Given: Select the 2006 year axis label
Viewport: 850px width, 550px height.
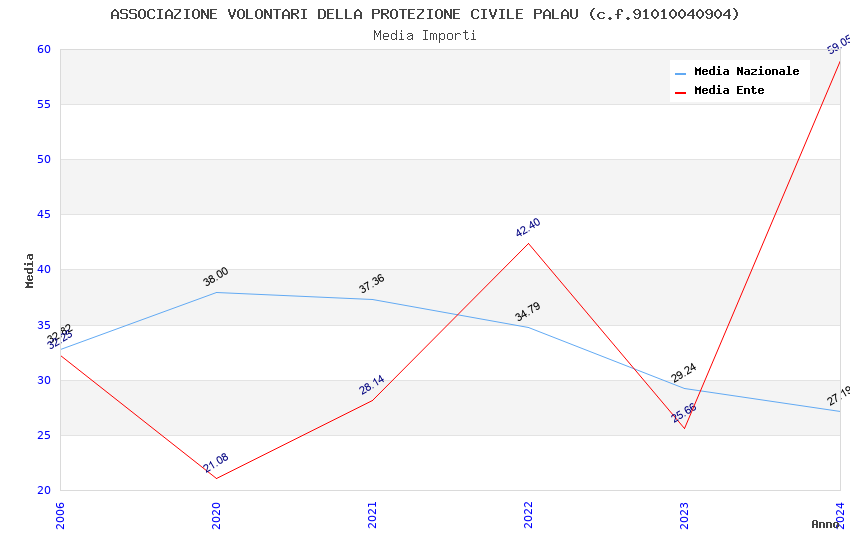Looking at the screenshot, I should 60,514.
